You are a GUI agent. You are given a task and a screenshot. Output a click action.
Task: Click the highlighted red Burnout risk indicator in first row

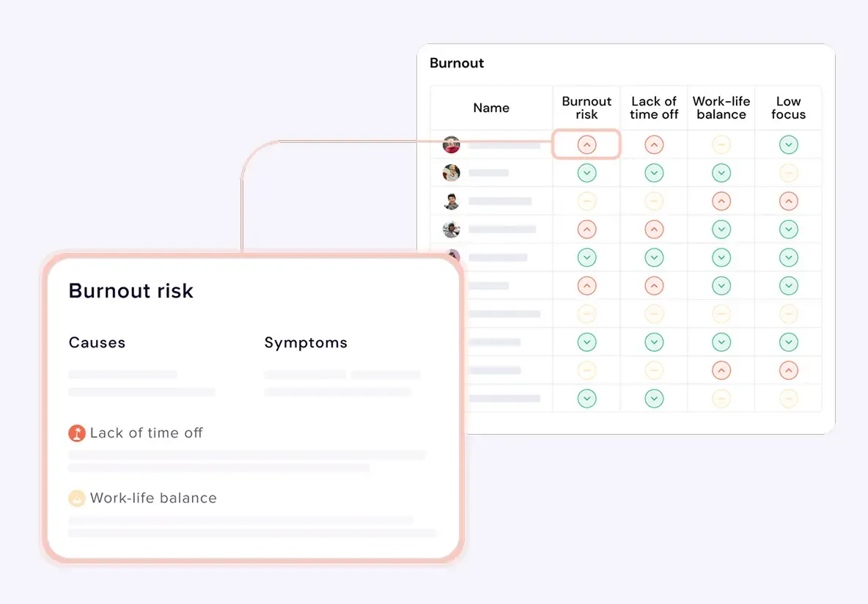[586, 145]
